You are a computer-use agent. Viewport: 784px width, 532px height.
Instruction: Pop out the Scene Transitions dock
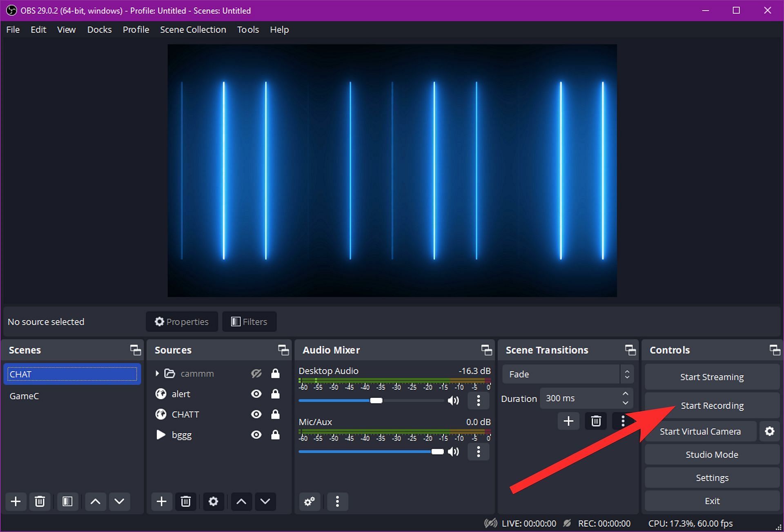coord(630,350)
